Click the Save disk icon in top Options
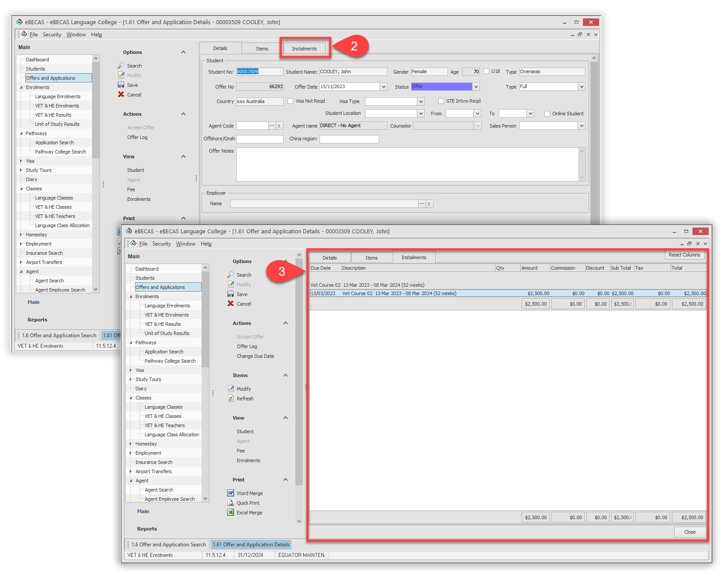Image resolution: width=728 pixels, height=581 pixels. [121, 85]
